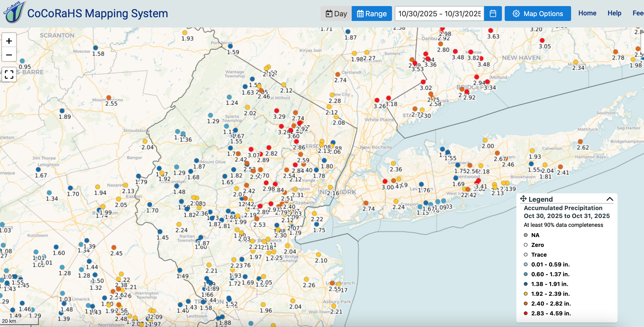
Task: Click red 2.83 - 4.59 in. legend swatch
Action: (525, 313)
